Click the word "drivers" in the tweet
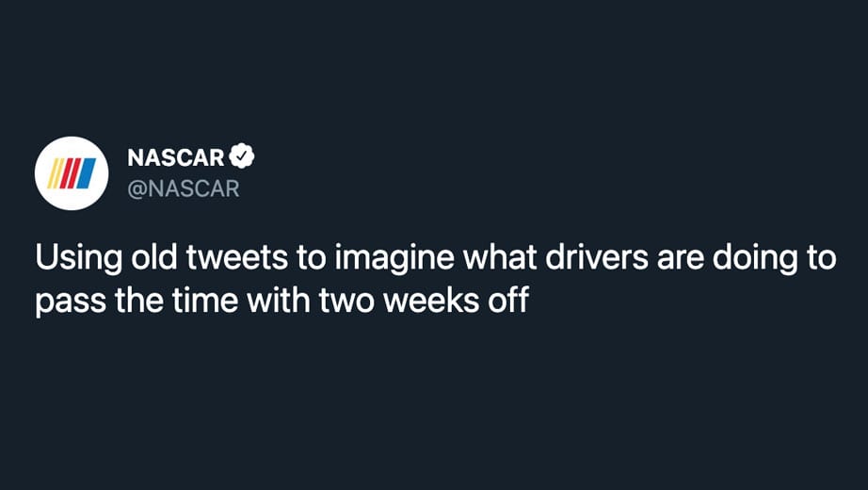 596,258
